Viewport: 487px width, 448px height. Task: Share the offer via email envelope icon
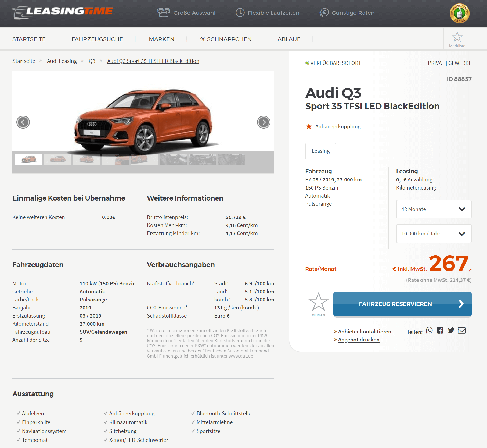pyautogui.click(x=462, y=330)
